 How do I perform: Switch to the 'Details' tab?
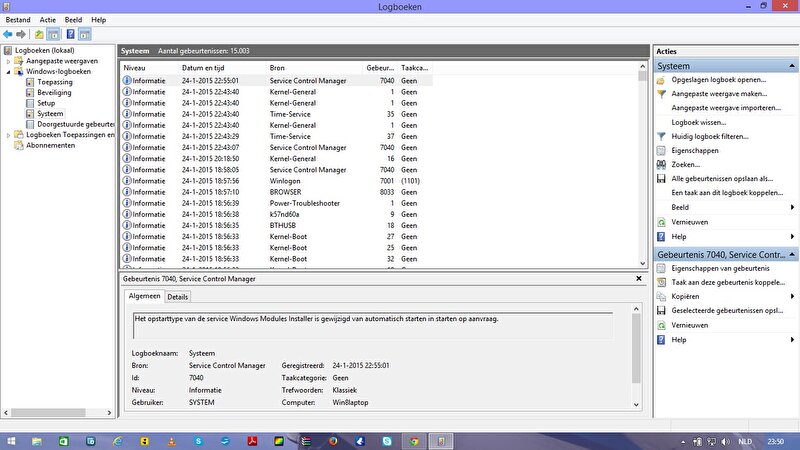coord(177,297)
